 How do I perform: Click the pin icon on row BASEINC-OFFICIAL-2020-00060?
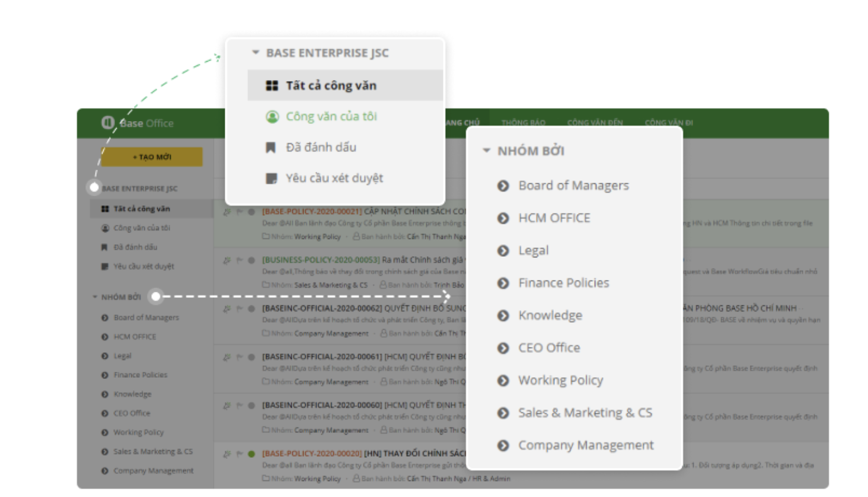point(226,406)
